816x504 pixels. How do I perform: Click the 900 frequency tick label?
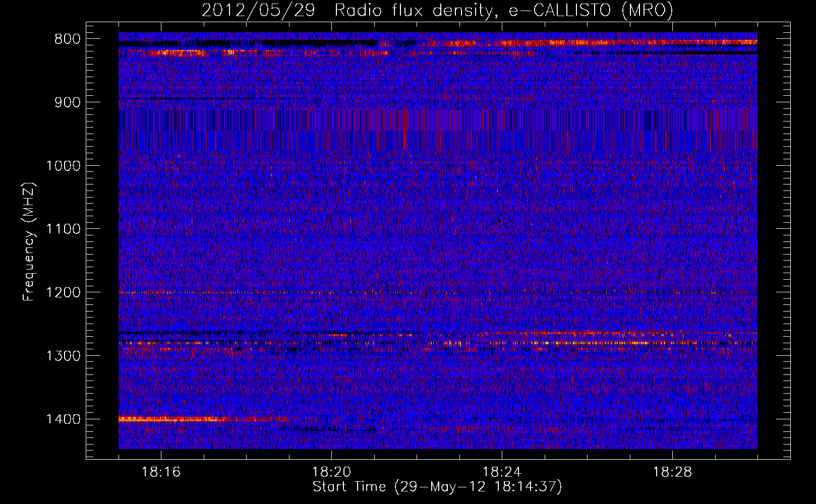[x=67, y=102]
